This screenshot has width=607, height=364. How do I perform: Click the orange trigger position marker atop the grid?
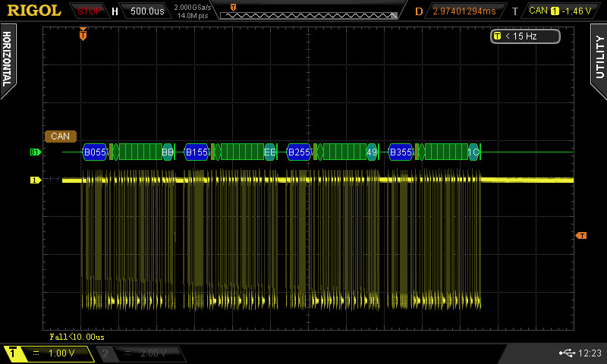83,33
